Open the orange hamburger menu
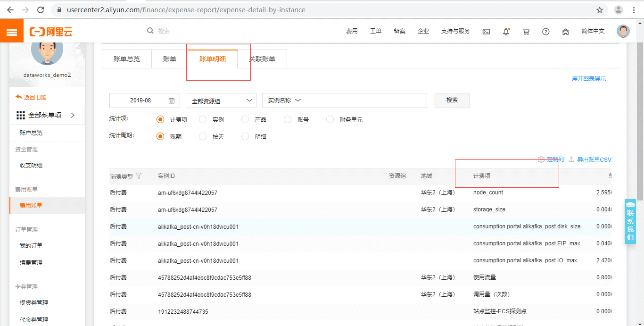Screen dimensions: 644x326 click(12, 31)
